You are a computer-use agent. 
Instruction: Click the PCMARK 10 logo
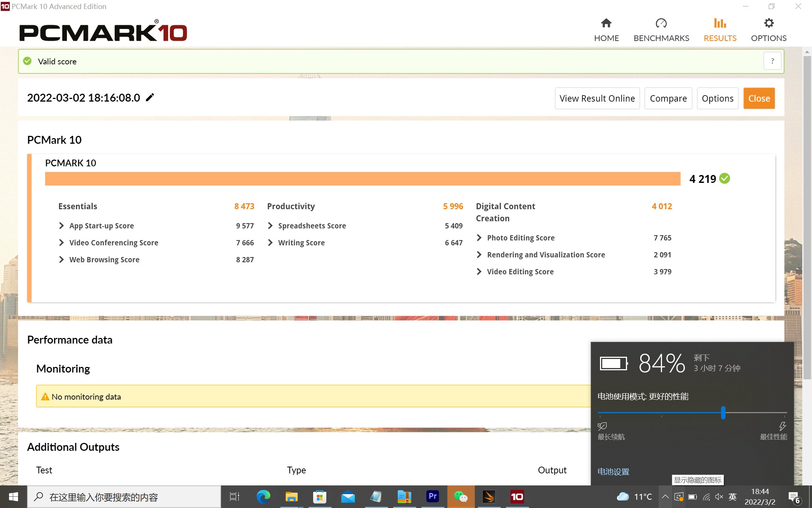[103, 31]
